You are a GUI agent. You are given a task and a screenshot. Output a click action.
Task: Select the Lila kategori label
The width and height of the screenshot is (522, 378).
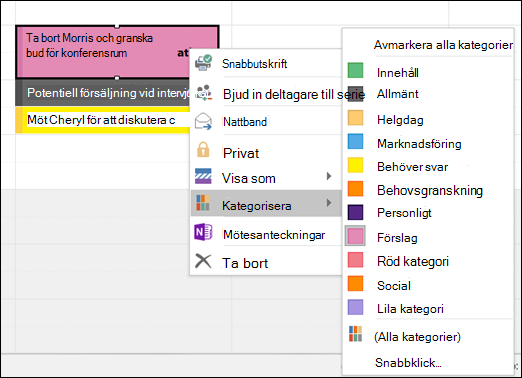[x=410, y=309]
